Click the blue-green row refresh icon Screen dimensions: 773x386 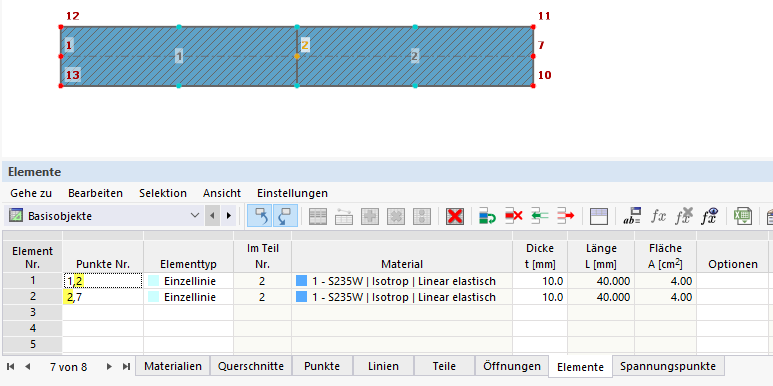coord(488,216)
